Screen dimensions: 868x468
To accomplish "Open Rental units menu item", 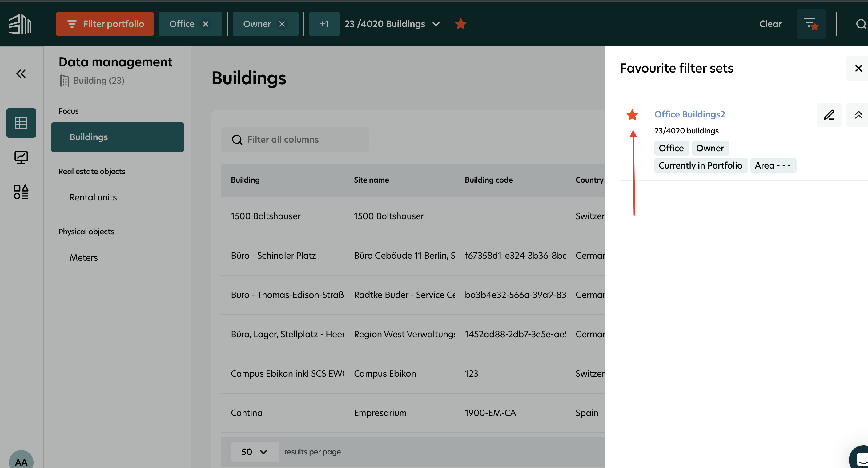I will pyautogui.click(x=93, y=197).
